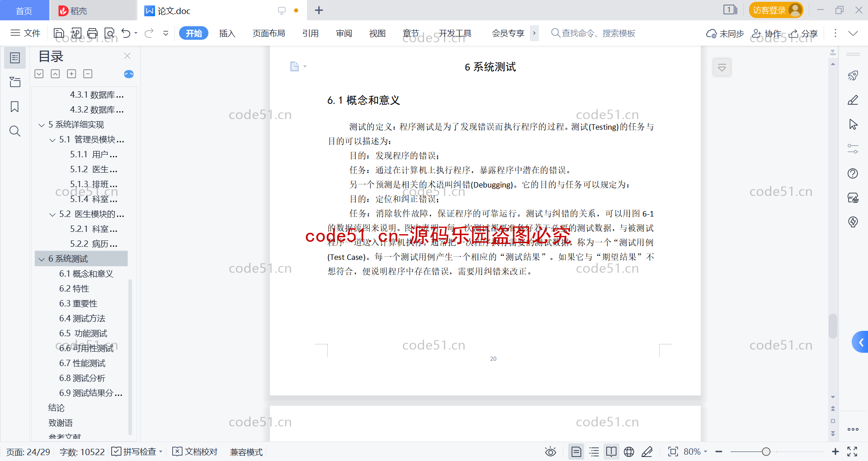Click the 访客登录 login button
The image size is (868, 461).
point(776,10)
